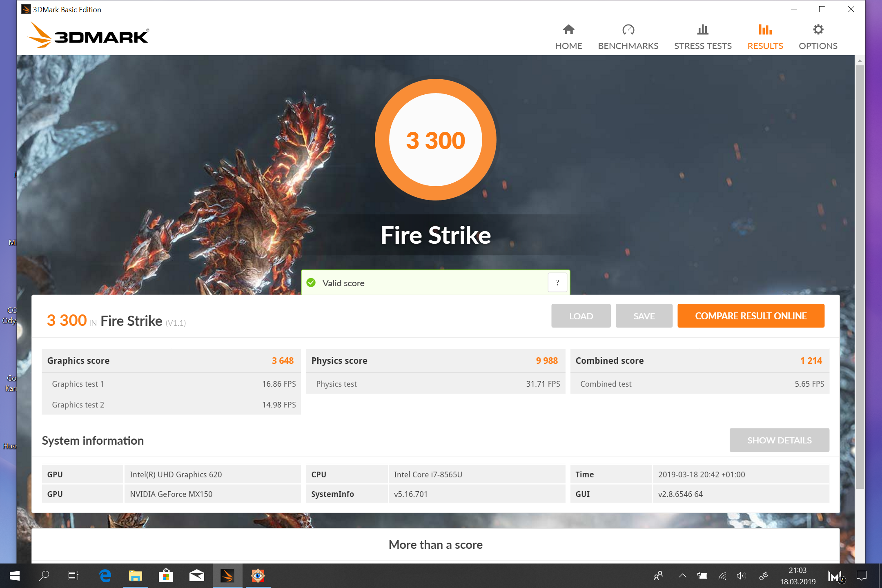Click the Combined score value 1 214

click(x=811, y=361)
